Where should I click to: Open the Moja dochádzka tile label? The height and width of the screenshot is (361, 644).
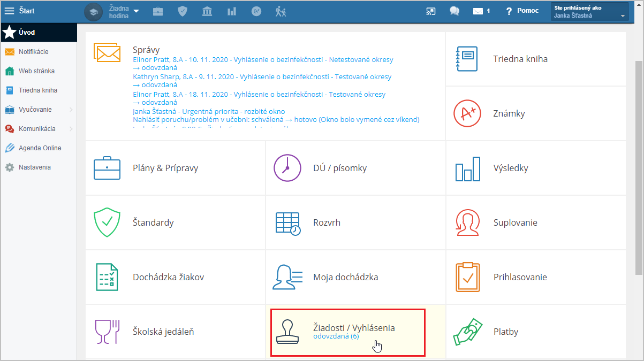point(346,277)
